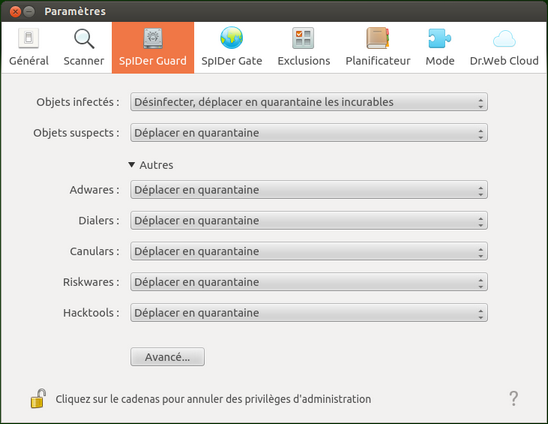Change the Hacktools action dropdown
The width and height of the screenshot is (548, 424).
[309, 313]
